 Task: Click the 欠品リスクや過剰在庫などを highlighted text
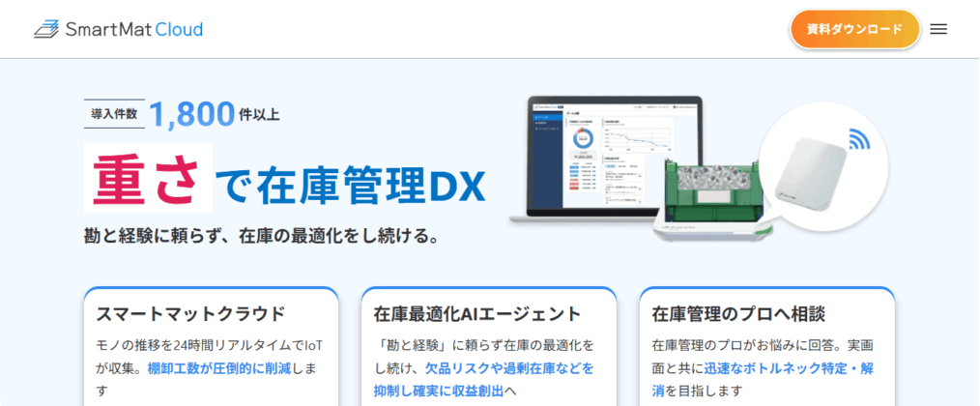coord(510,368)
